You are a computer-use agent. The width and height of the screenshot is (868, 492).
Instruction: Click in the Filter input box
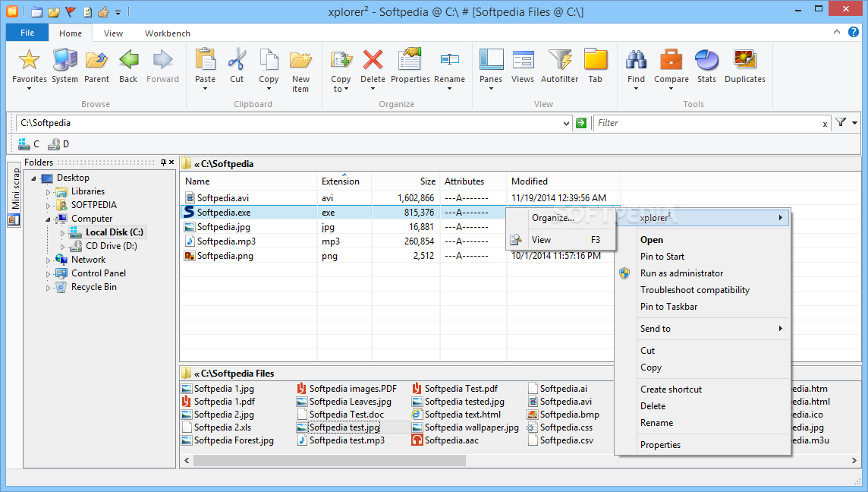(706, 123)
